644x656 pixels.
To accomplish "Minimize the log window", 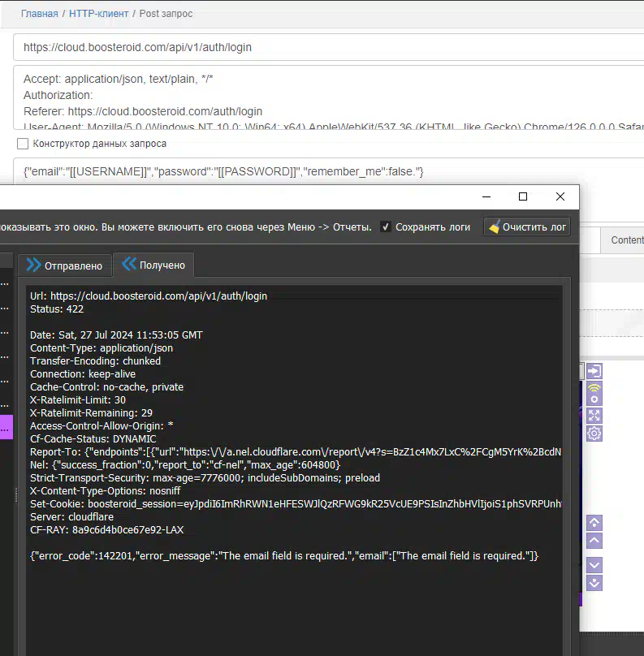I will (486, 196).
